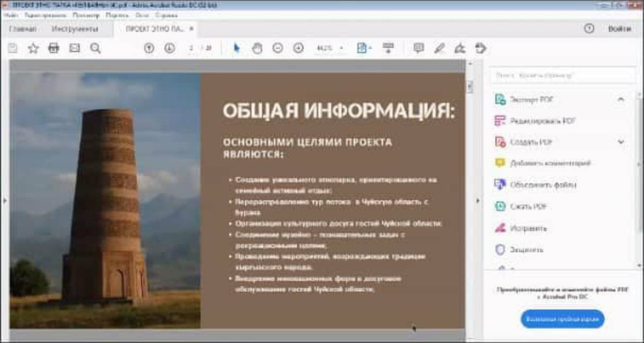
Task: Open the Инструменты tab
Action: tap(75, 29)
